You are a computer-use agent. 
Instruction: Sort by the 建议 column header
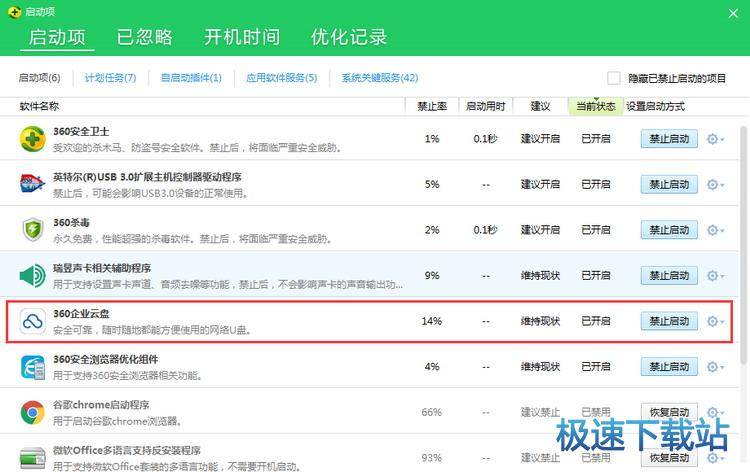click(540, 106)
